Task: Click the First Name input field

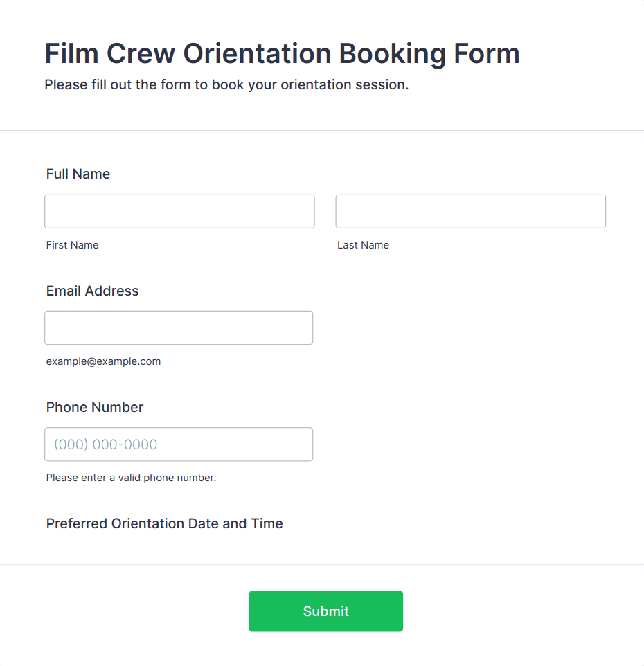Action: (179, 211)
